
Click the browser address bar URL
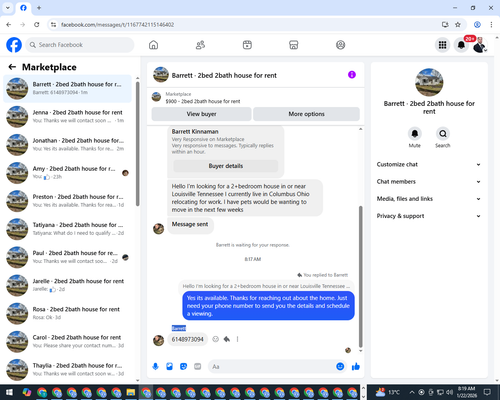117,25
